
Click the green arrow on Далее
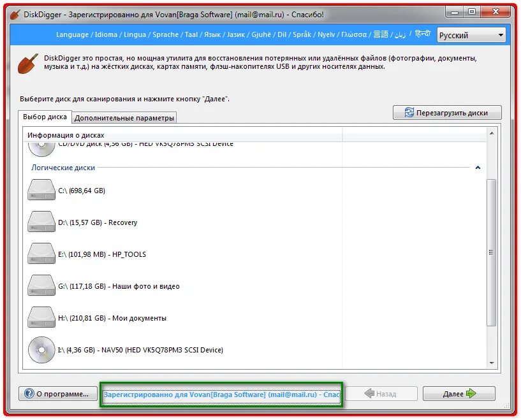click(x=471, y=394)
